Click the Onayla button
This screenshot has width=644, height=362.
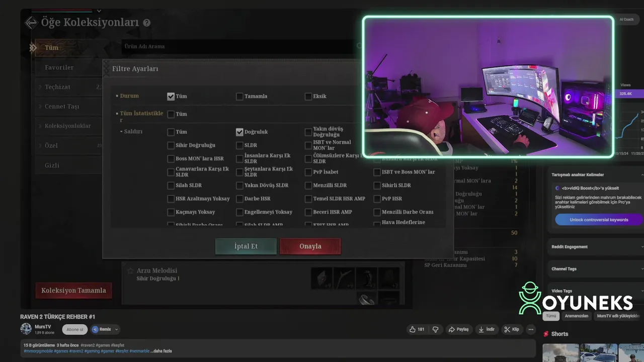pos(310,246)
